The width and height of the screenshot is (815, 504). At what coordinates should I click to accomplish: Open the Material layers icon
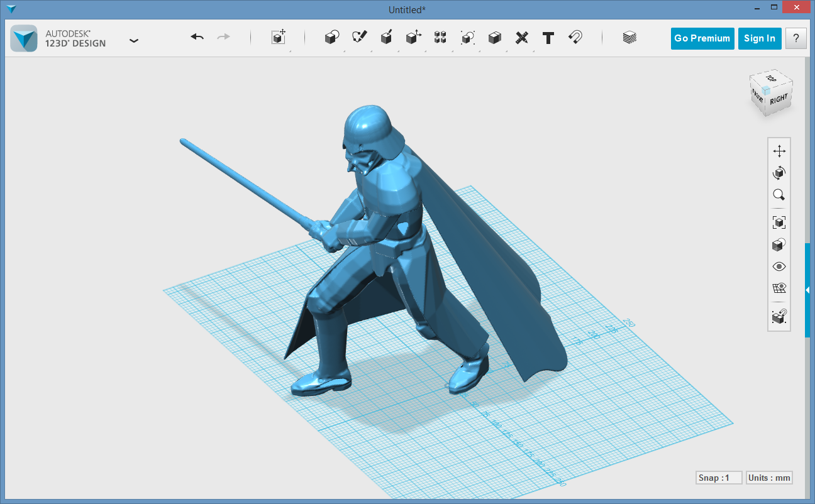[x=629, y=38]
